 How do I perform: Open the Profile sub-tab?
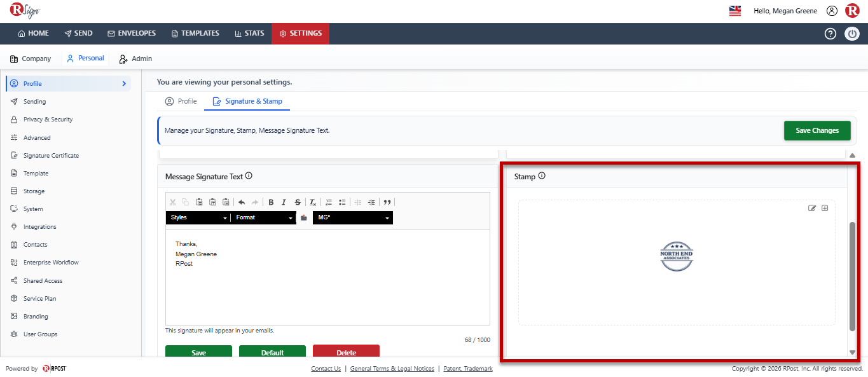point(181,102)
